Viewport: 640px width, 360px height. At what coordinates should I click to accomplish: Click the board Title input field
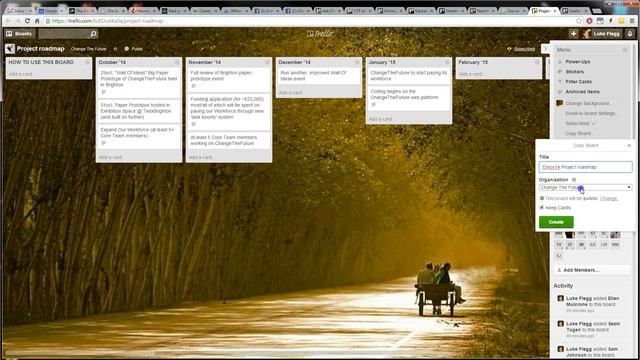click(x=585, y=167)
